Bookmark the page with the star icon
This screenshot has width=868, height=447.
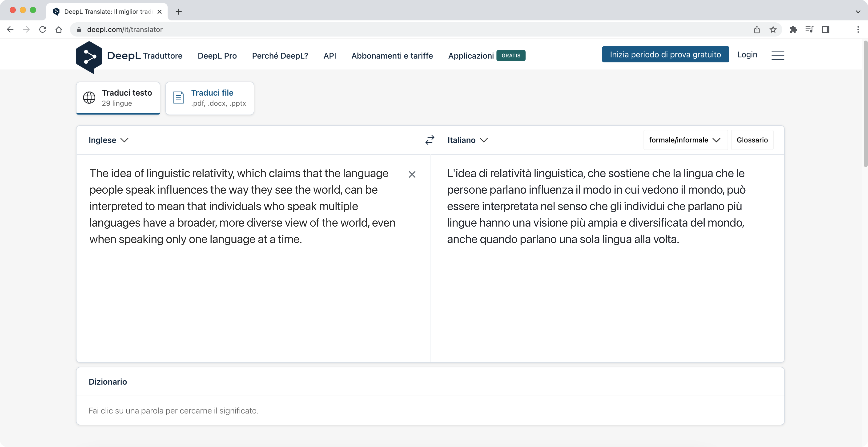pos(773,29)
